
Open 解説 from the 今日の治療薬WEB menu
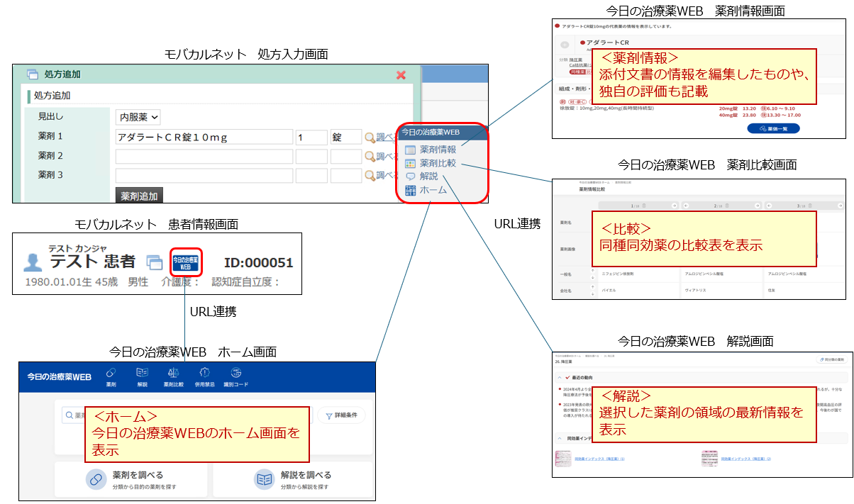click(428, 177)
